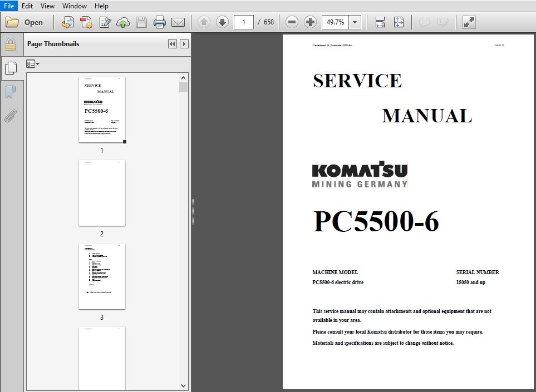Click the Komatsu Mining Germany logo
The width and height of the screenshot is (536, 392).
[360, 174]
